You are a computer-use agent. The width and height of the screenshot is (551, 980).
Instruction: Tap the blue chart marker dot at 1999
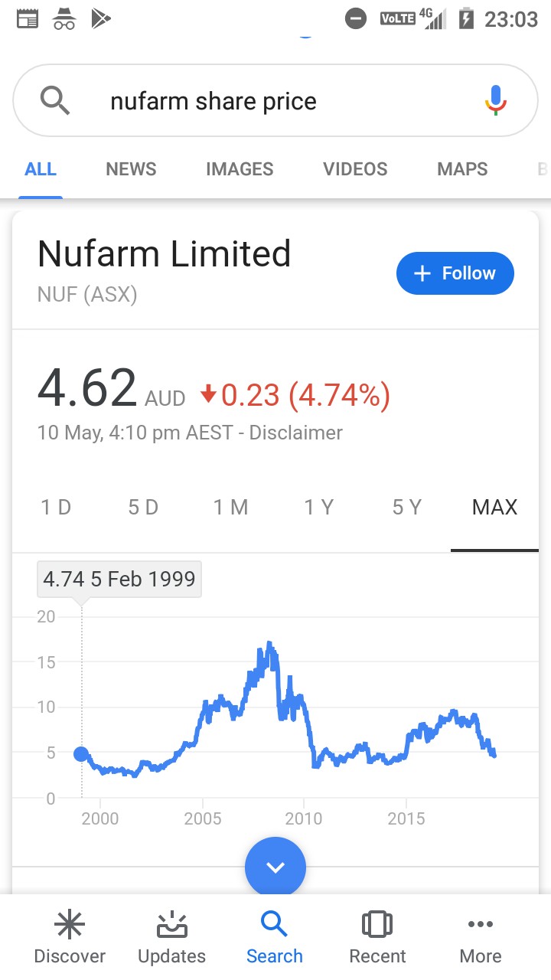coord(81,754)
